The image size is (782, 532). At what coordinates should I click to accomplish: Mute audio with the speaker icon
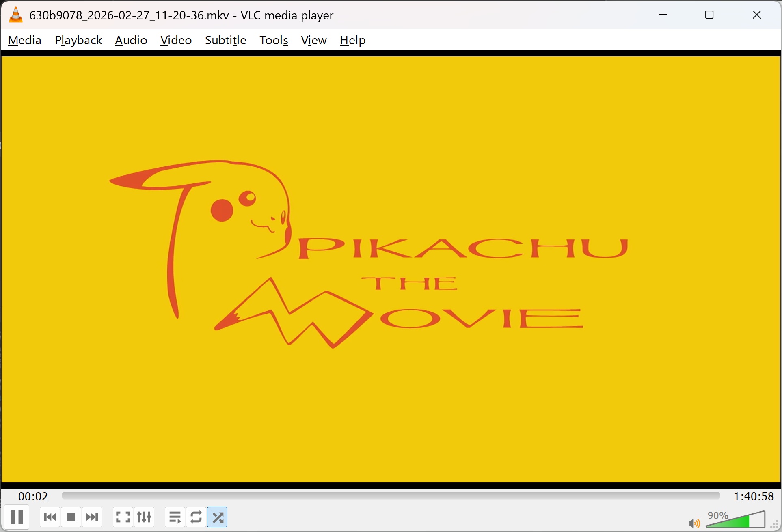[694, 523]
